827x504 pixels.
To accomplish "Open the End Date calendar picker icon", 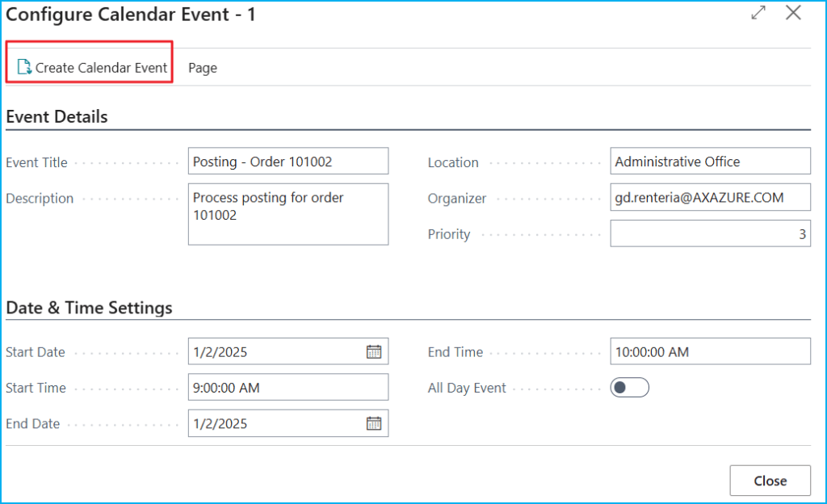I will click(373, 423).
